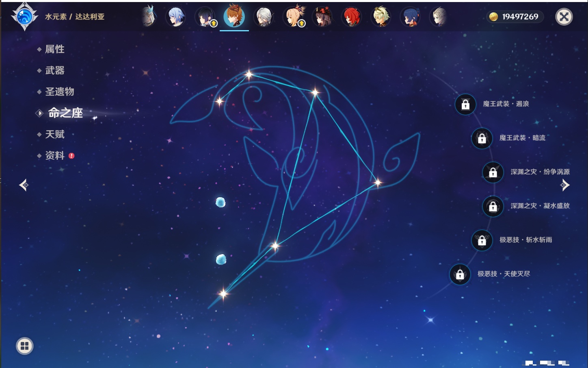Go to previous character with left arrow
This screenshot has width=588, height=368.
24,185
